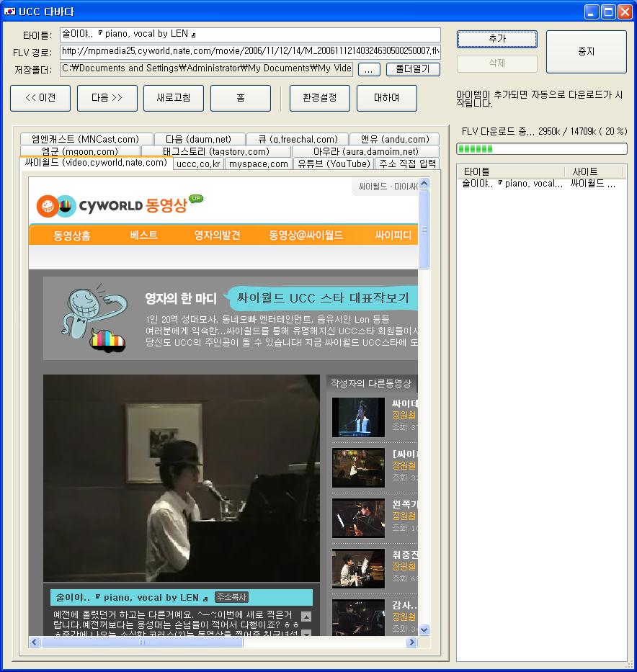Click the UCC 다바다 title bar icon

[9, 11]
